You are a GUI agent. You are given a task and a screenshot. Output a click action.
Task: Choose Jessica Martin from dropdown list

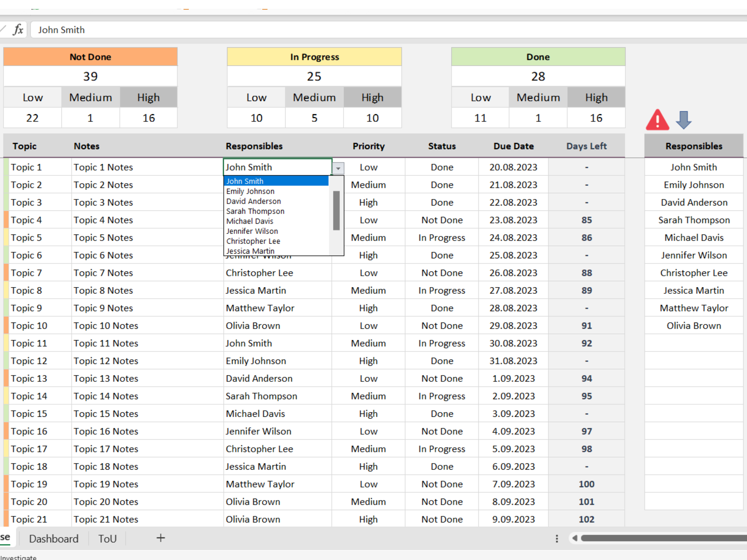pyautogui.click(x=276, y=251)
